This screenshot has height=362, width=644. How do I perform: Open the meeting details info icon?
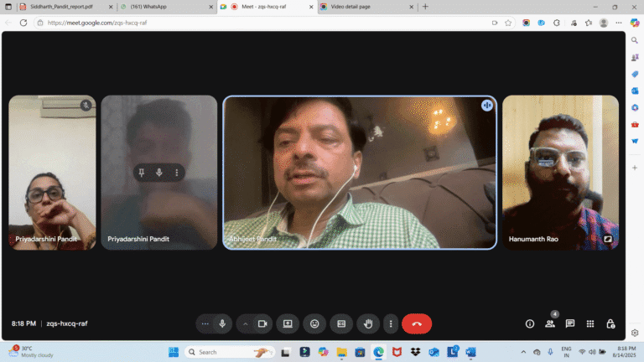(x=530, y=323)
